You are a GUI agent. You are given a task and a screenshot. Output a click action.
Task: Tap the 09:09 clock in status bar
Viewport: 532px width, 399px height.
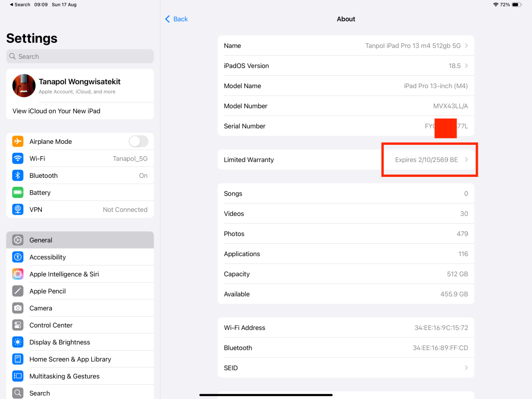tap(41, 4)
